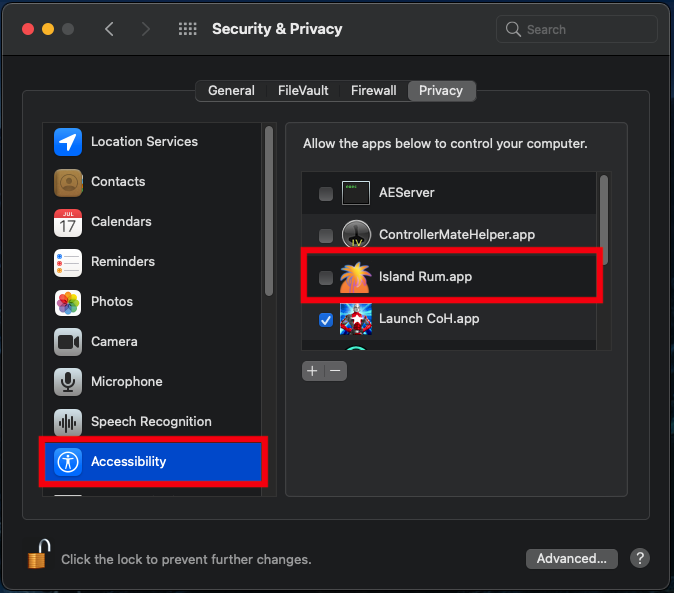This screenshot has height=593, width=674.
Task: Click the lock to prevent changes
Action: (39, 554)
